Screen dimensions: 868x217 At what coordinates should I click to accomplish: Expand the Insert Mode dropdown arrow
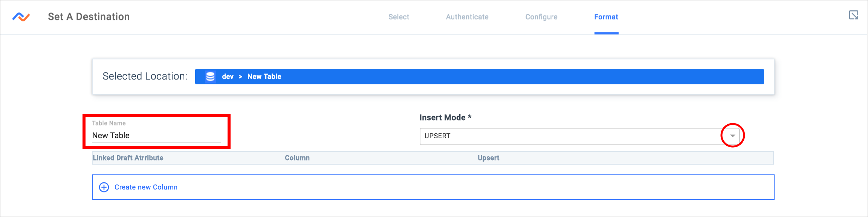click(732, 136)
